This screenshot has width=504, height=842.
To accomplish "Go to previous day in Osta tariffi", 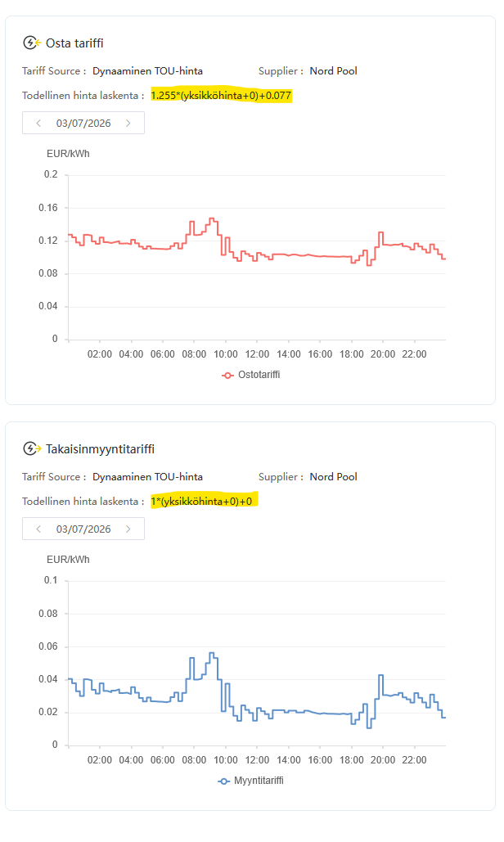I will click(38, 123).
